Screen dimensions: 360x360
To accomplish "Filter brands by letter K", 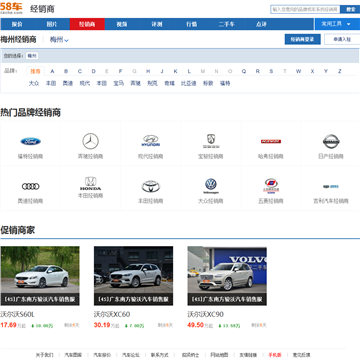I will coord(175,71).
